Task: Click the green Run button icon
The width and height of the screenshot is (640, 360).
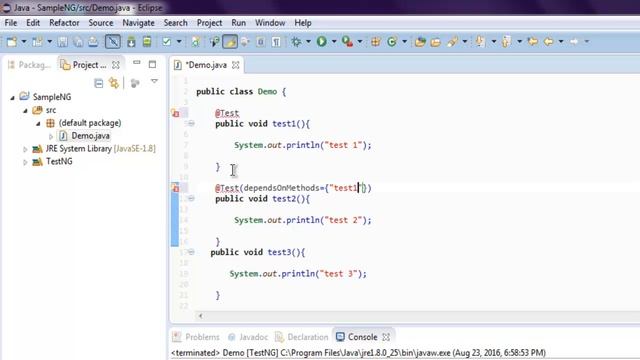Action: 322,41
